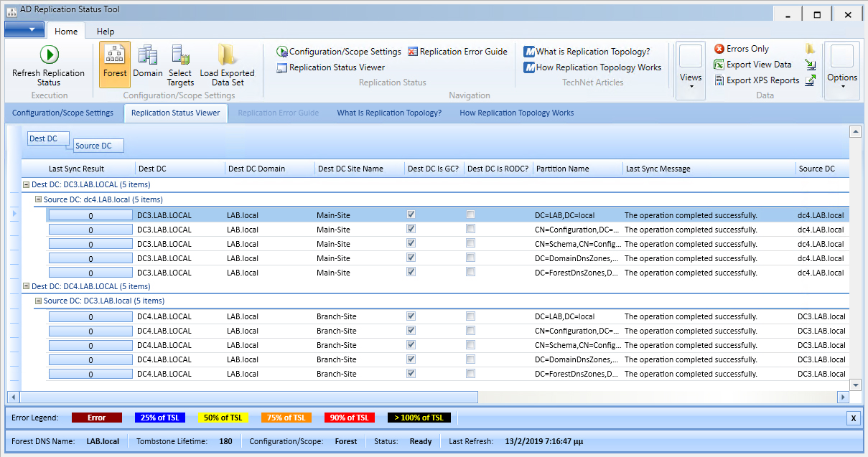Collapse the Dest DC: DC4.LAB.LOCAL group

[x=26, y=286]
